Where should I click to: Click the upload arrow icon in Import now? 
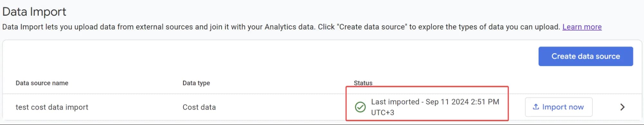(535, 107)
